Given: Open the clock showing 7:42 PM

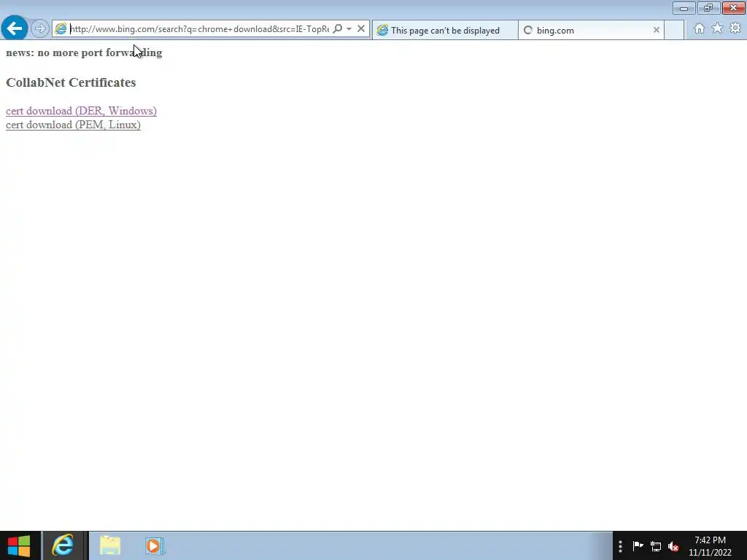Looking at the screenshot, I should [710, 546].
